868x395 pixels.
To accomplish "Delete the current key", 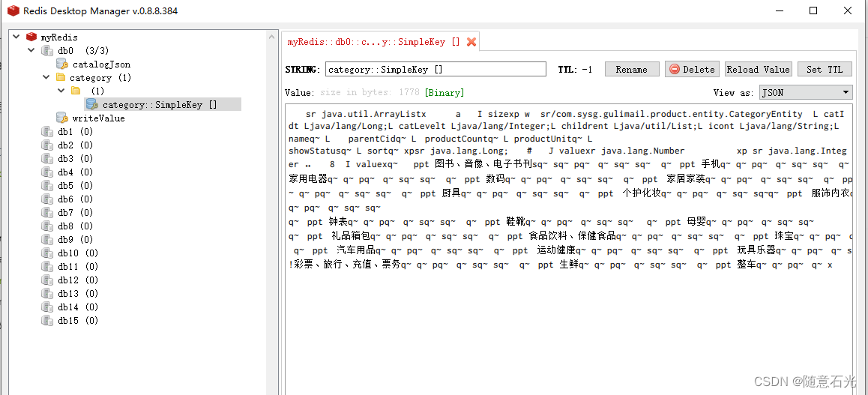I will coord(692,69).
